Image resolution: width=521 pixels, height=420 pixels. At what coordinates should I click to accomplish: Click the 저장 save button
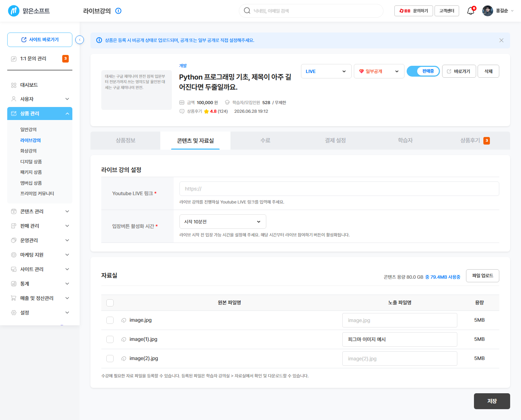tap(492, 401)
